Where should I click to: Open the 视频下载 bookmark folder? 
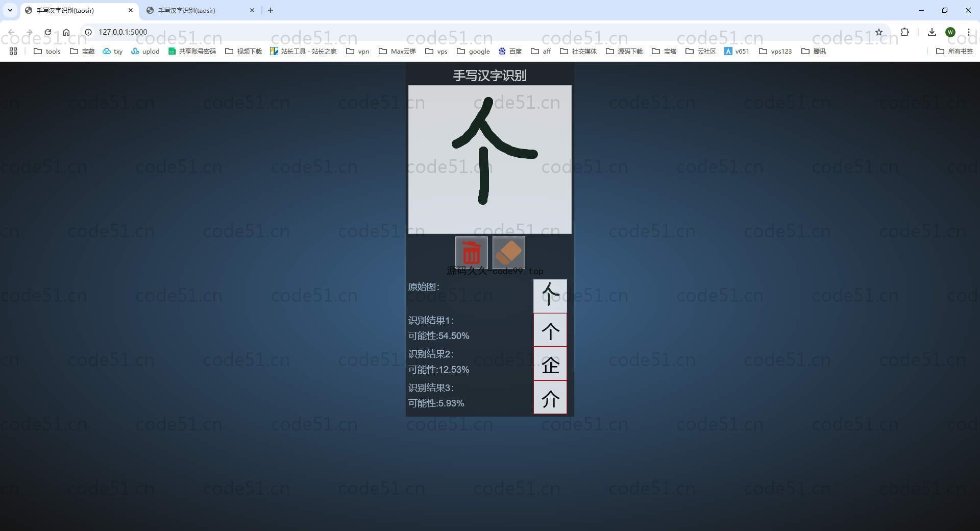click(x=243, y=51)
